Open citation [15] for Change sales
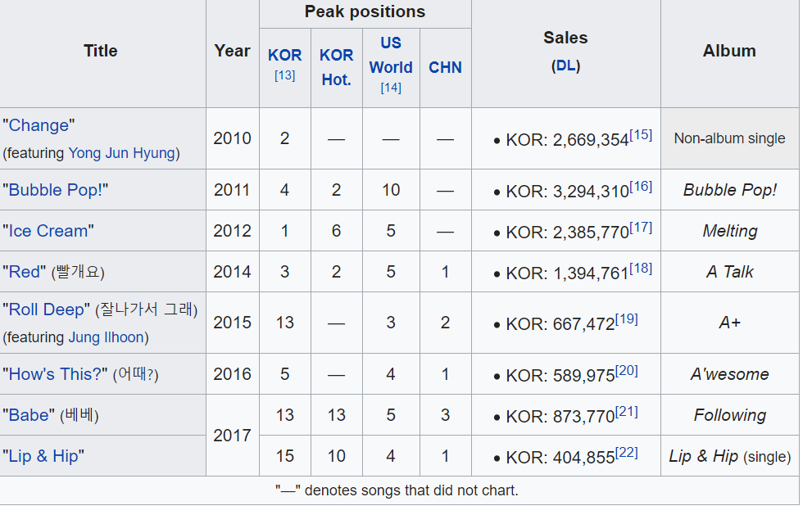 point(641,134)
